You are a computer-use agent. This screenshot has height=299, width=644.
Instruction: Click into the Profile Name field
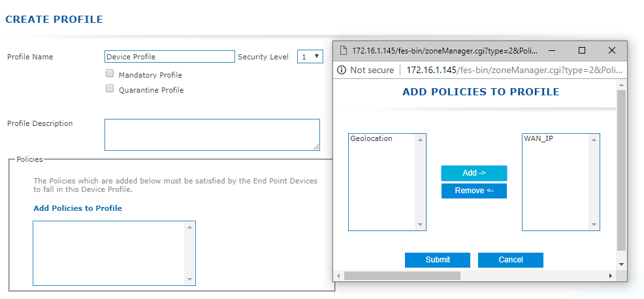tap(170, 57)
